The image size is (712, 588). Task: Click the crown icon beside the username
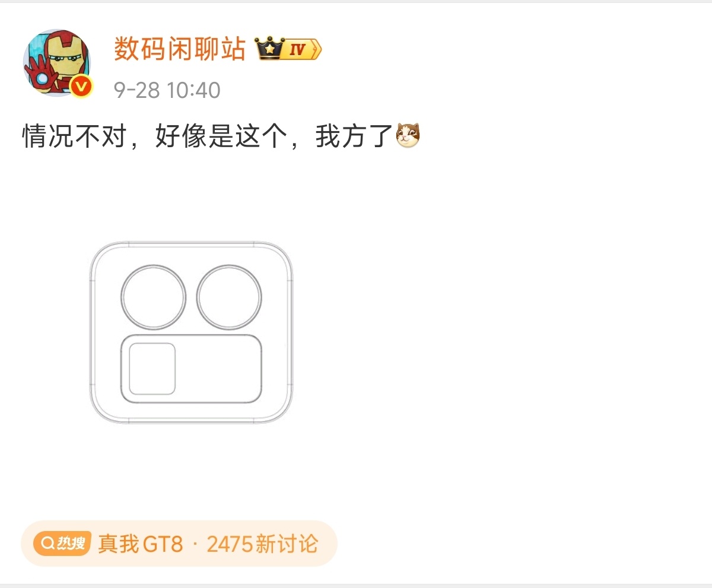click(x=268, y=49)
